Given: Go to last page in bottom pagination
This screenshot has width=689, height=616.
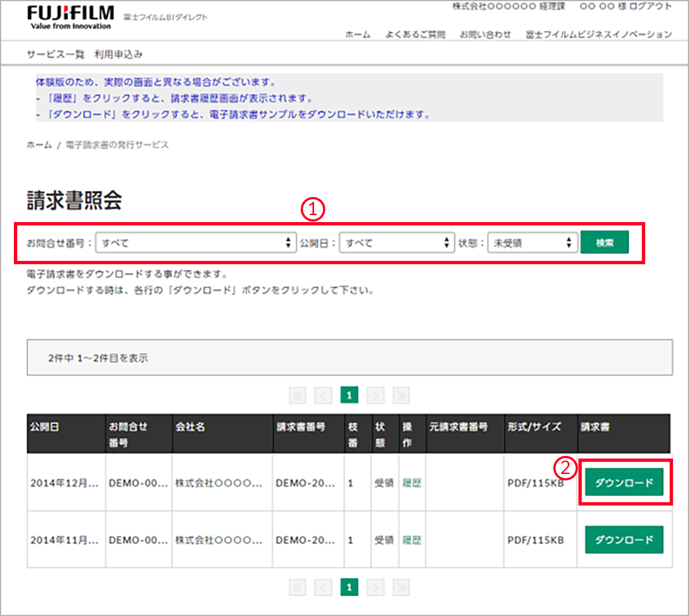Looking at the screenshot, I should tap(401, 587).
